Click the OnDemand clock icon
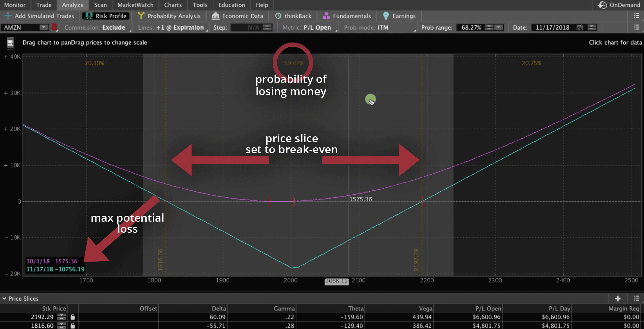The image size is (644, 329). (x=602, y=5)
